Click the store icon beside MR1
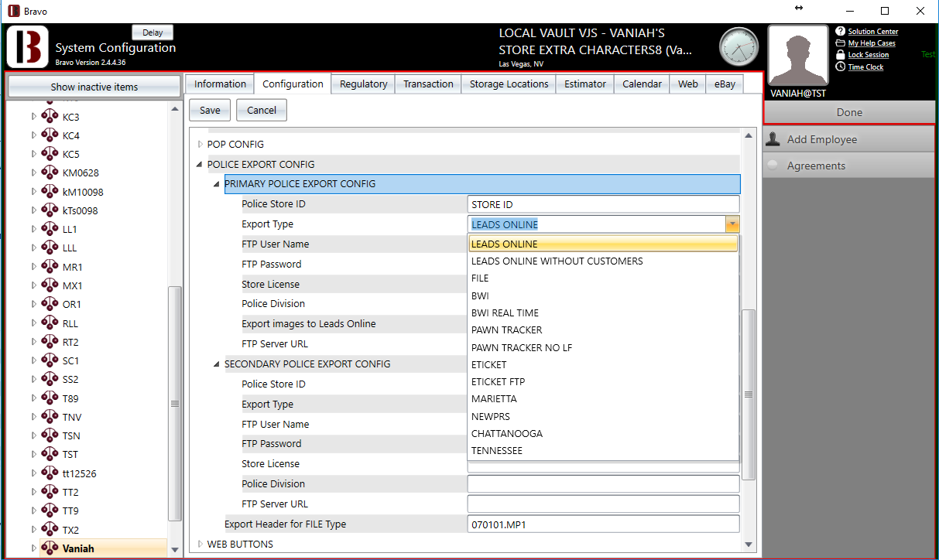 tap(50, 267)
